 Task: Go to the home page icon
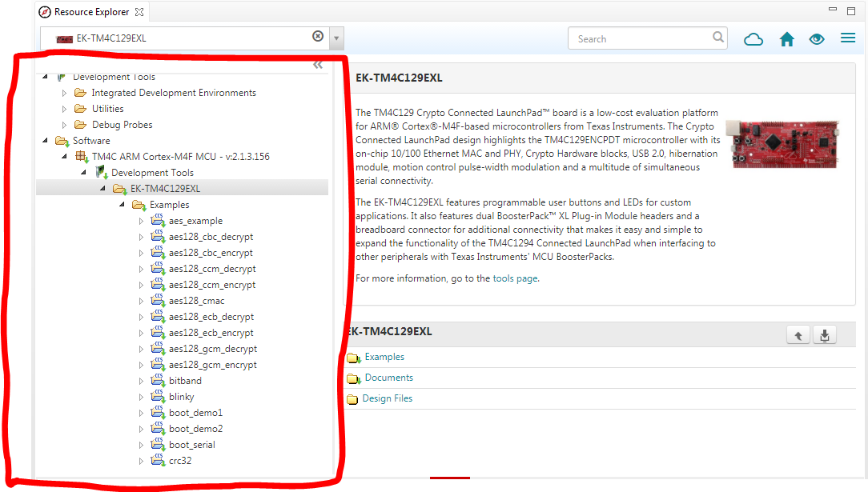click(786, 39)
